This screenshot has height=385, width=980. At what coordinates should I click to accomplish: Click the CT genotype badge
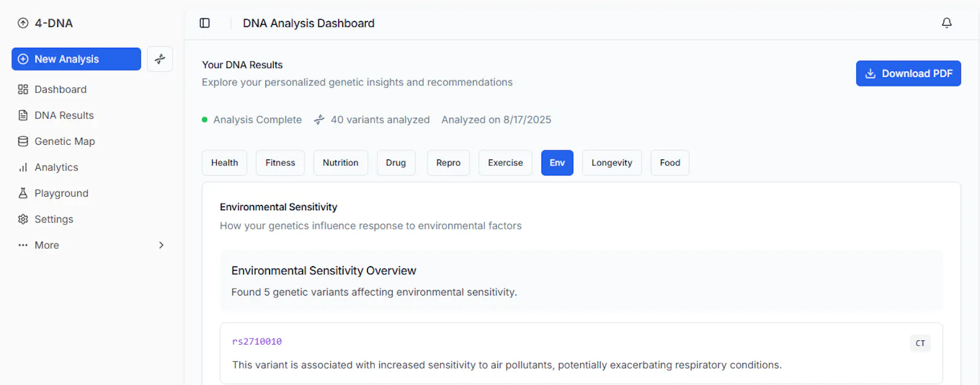point(920,343)
